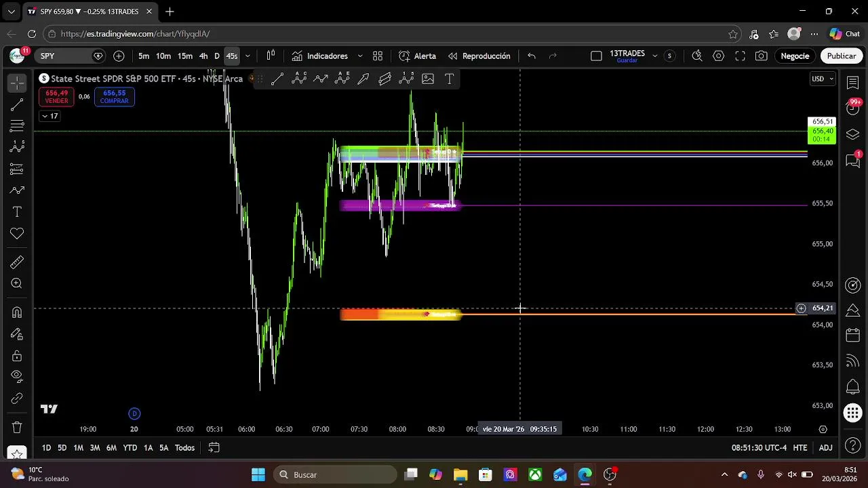Image resolution: width=868 pixels, height=488 pixels.
Task: Select the 10m timeframe
Action: tap(163, 56)
